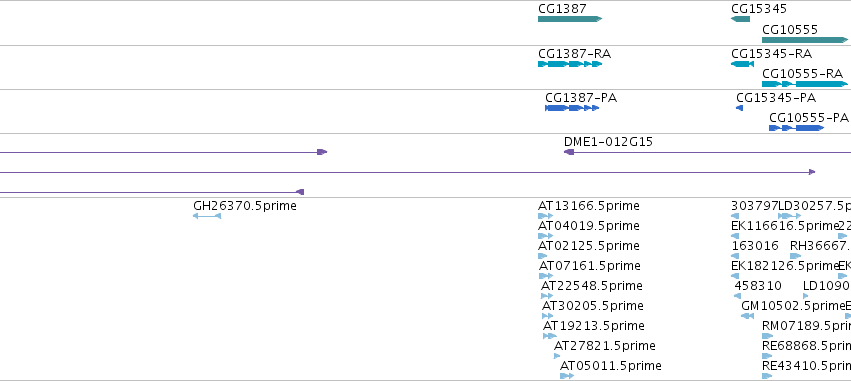Select the AT22548.5prime EST label

click(x=592, y=286)
